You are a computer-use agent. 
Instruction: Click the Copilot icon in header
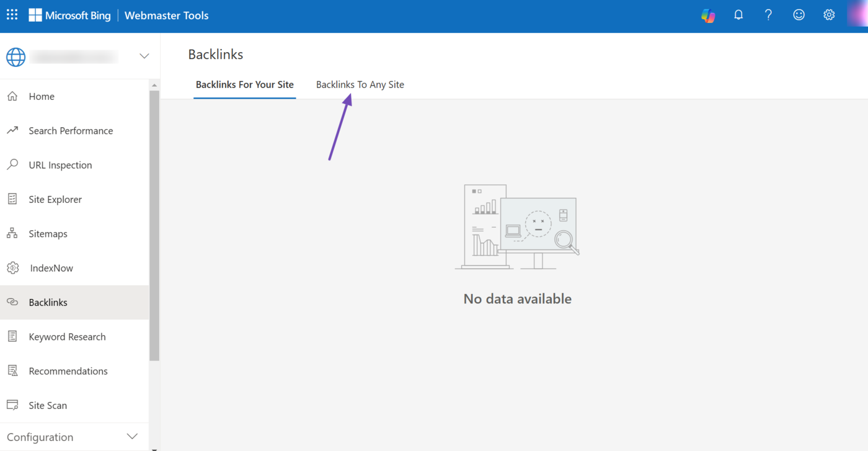click(708, 16)
